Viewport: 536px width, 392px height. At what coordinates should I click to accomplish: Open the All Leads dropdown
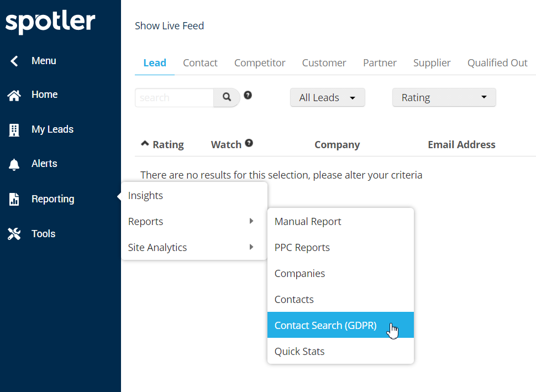(327, 97)
